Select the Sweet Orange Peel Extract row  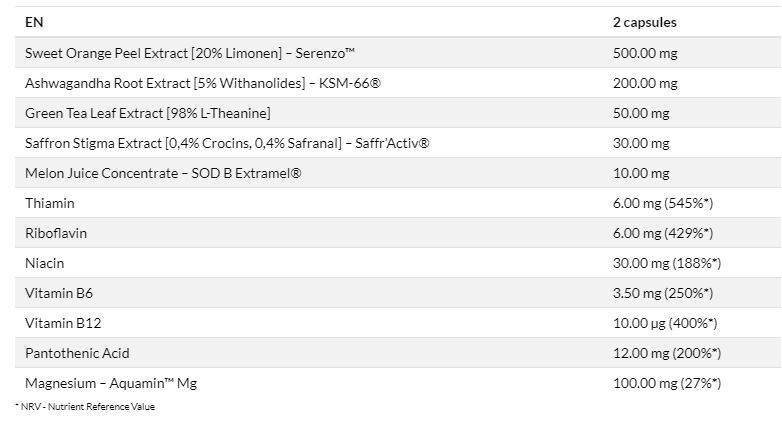[x=398, y=53]
